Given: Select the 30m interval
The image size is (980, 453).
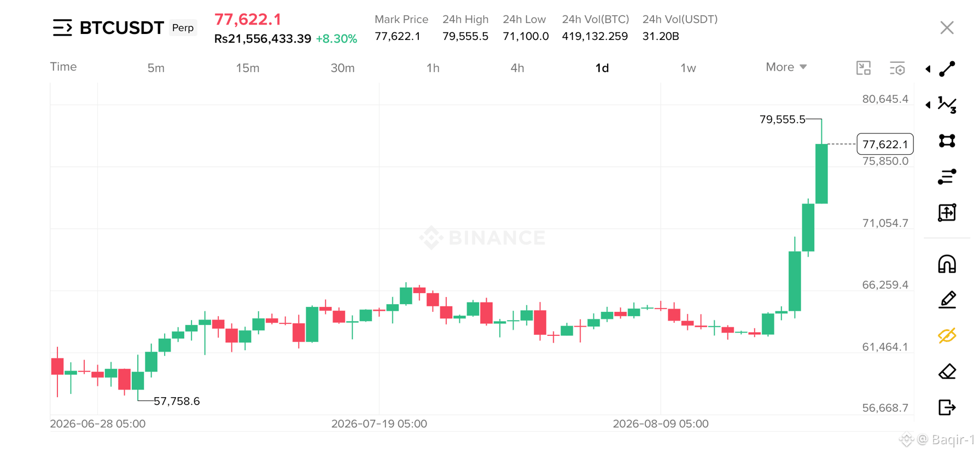Looking at the screenshot, I should pos(343,68).
